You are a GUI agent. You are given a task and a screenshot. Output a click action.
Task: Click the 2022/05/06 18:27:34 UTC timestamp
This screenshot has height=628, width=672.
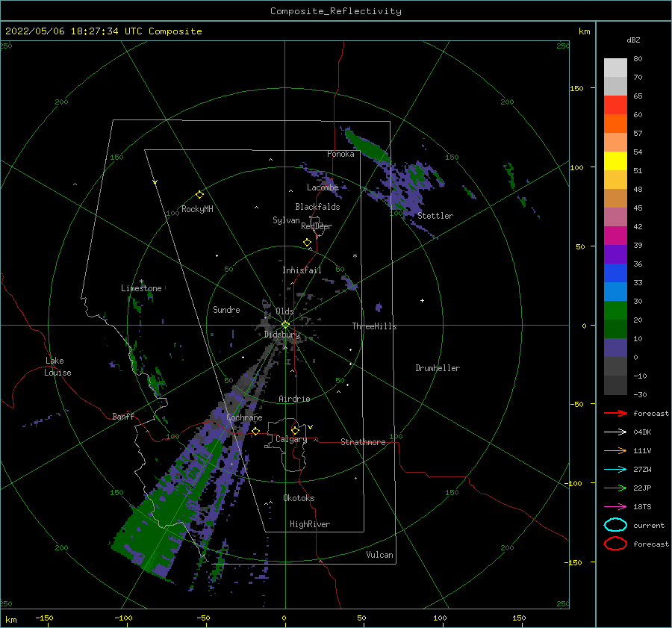[x=74, y=31]
